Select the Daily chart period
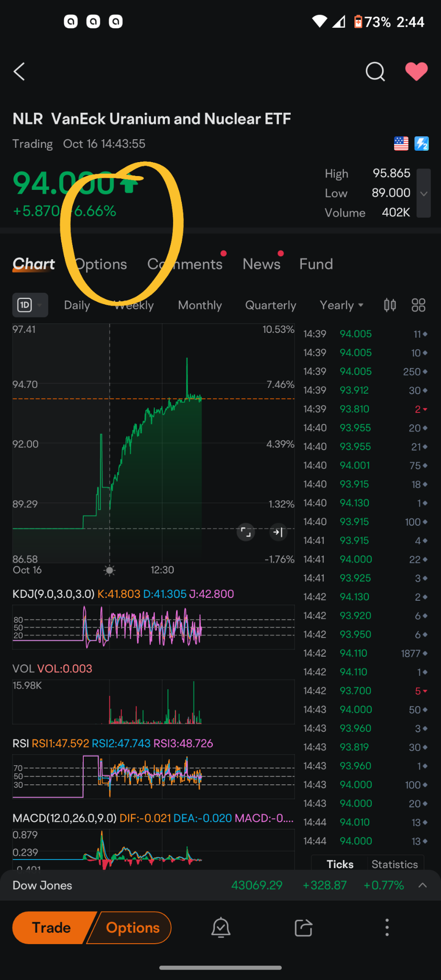The width and height of the screenshot is (441, 980). [77, 305]
